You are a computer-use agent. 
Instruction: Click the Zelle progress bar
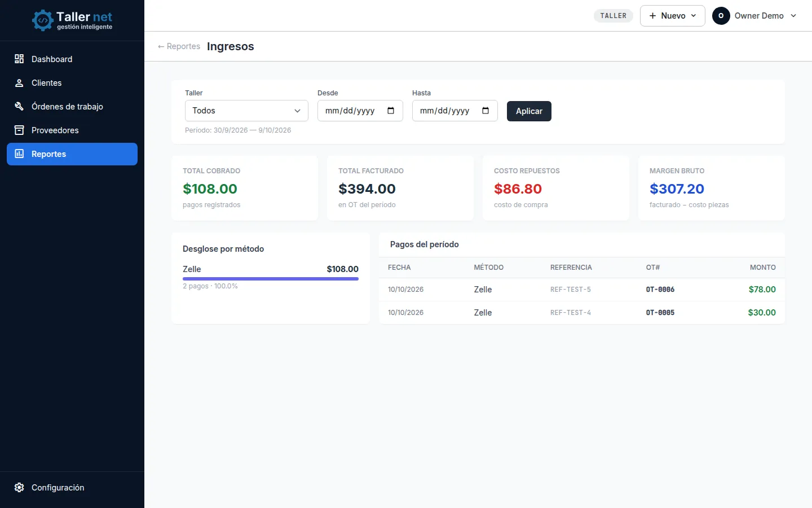click(x=271, y=279)
